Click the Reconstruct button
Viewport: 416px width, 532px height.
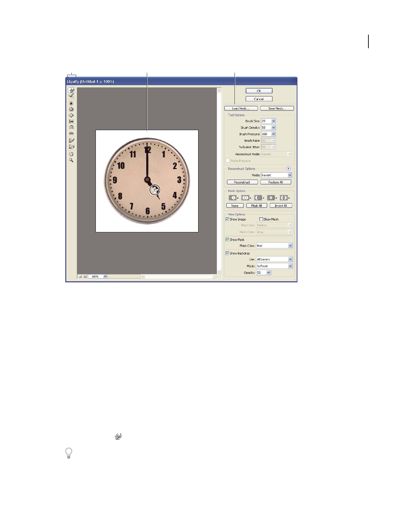coord(242,182)
